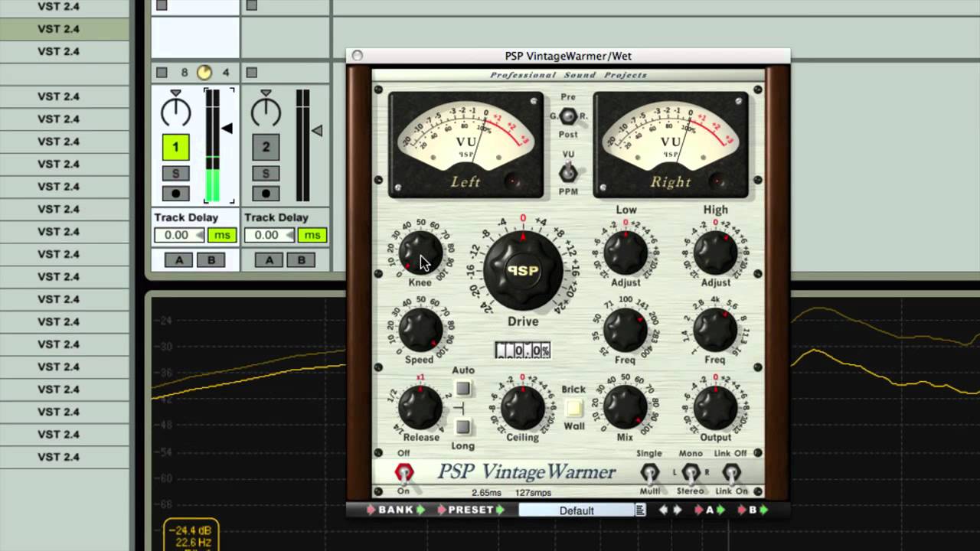Assign track 1 to crossfader B
The height and width of the screenshot is (551, 980).
point(211,260)
